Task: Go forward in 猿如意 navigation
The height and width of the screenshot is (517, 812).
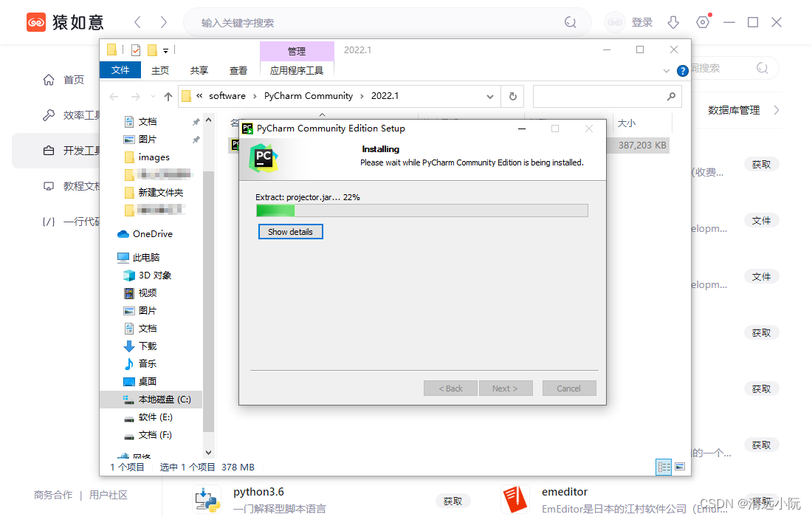Action: (x=164, y=22)
